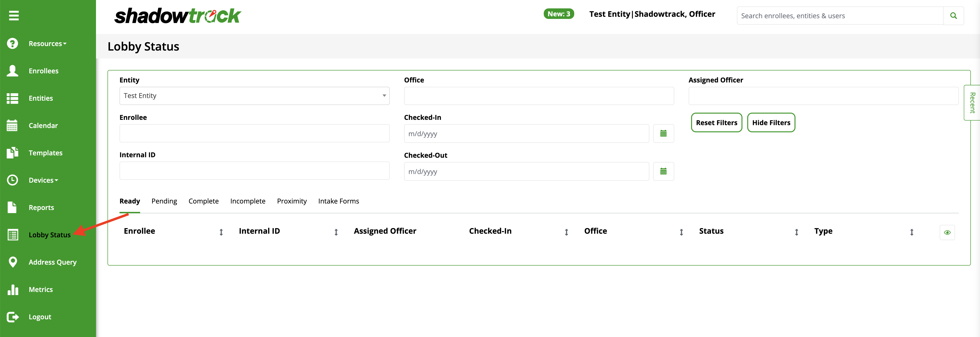Sort table by Status column
This screenshot has width=980, height=337.
pos(796,232)
